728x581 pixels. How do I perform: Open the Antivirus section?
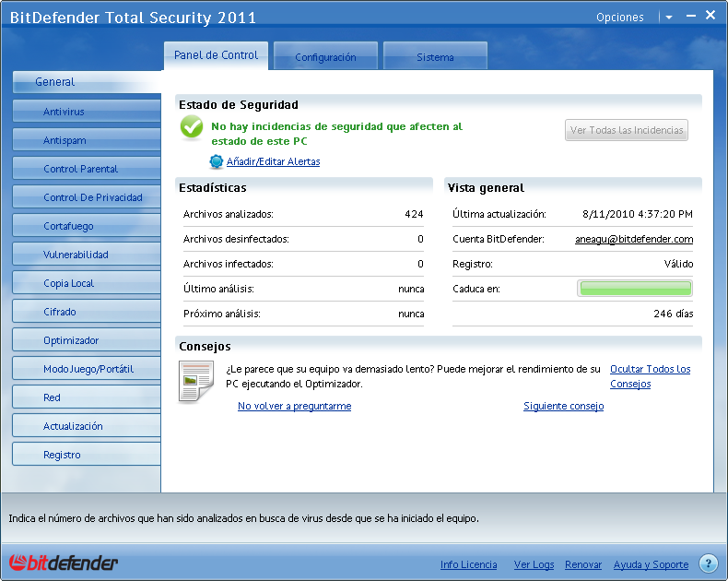click(87, 112)
